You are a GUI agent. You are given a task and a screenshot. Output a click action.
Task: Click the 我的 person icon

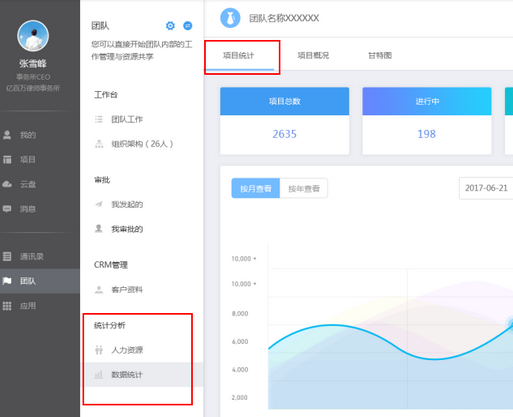7,135
